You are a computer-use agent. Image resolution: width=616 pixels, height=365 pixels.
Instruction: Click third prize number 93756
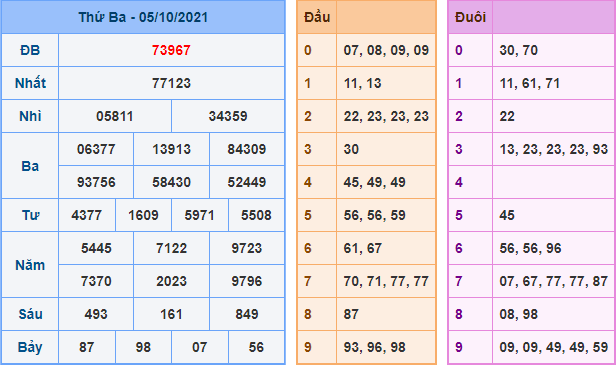click(96, 182)
